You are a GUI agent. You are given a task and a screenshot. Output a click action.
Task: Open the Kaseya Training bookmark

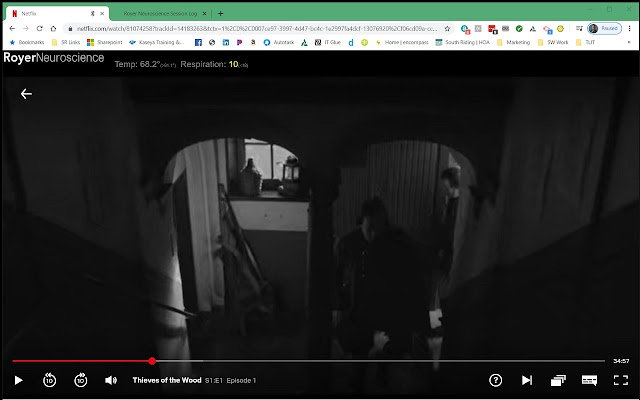click(x=157, y=42)
